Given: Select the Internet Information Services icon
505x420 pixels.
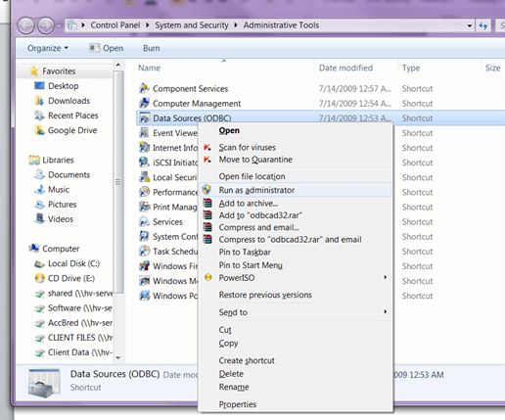Looking at the screenshot, I should click(x=144, y=148).
